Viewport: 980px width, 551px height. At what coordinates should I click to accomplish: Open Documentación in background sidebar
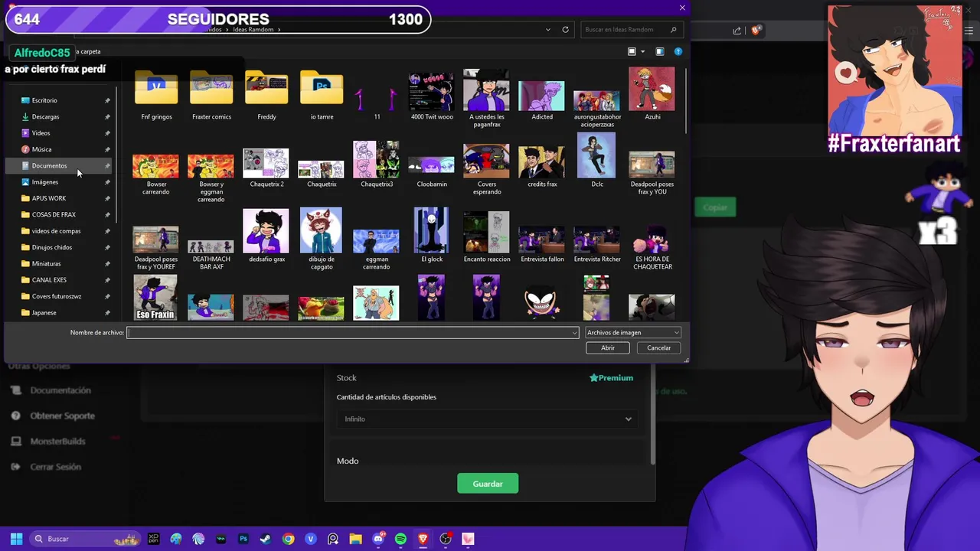pyautogui.click(x=60, y=390)
